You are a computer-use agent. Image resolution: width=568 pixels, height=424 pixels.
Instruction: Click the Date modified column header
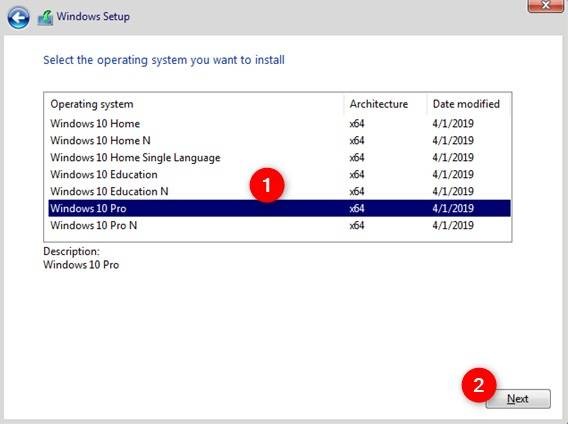tap(469, 104)
